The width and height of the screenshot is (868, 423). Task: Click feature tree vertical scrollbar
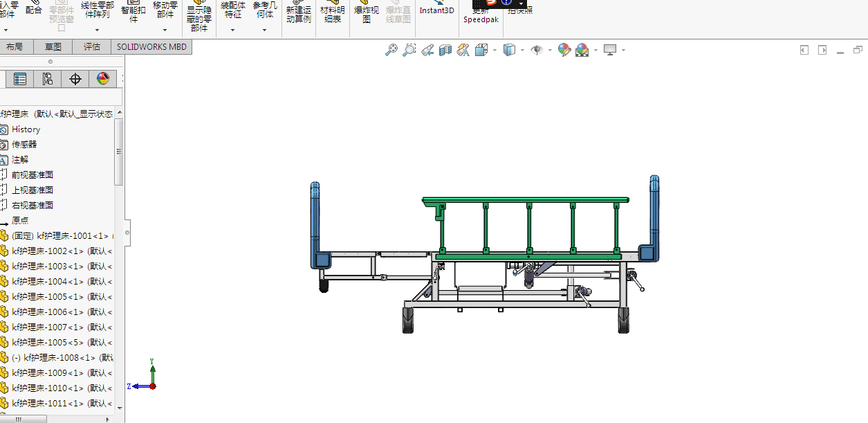(x=119, y=152)
